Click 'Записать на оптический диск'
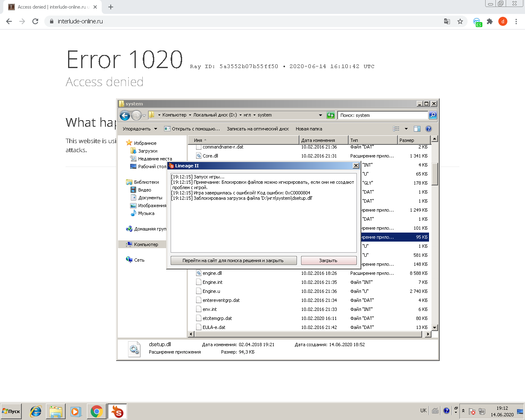Screen dimensions: 525x420 pos(258,129)
